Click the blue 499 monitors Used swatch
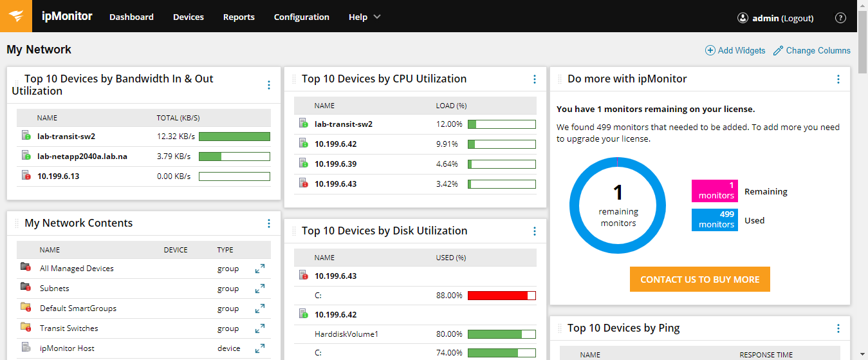 pyautogui.click(x=715, y=220)
